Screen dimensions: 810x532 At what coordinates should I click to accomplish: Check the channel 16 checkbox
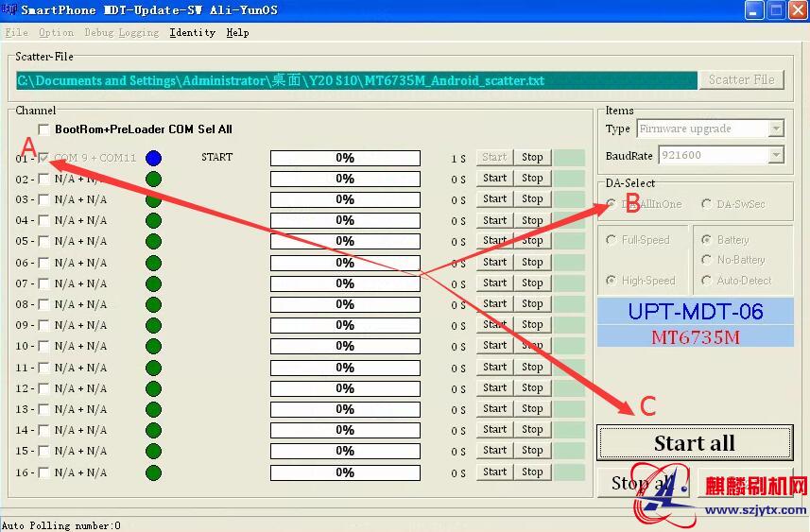tap(43, 472)
